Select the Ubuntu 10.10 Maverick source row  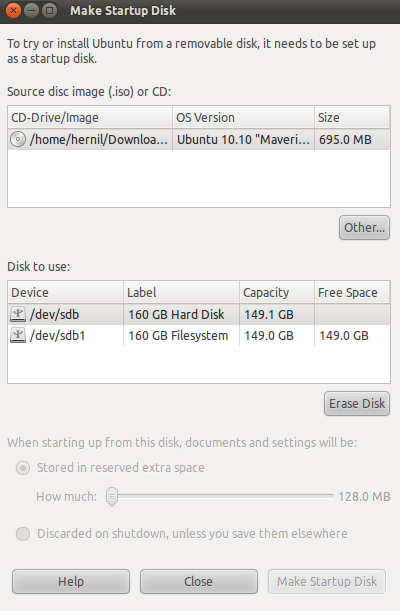pos(199,139)
